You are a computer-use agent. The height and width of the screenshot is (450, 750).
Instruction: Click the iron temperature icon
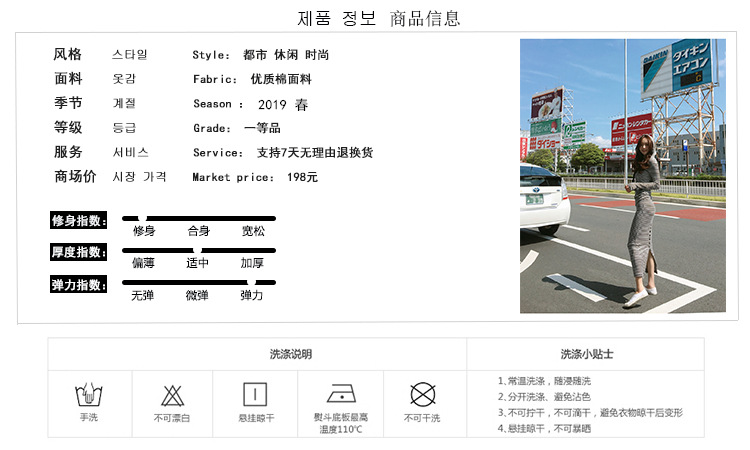click(x=342, y=394)
